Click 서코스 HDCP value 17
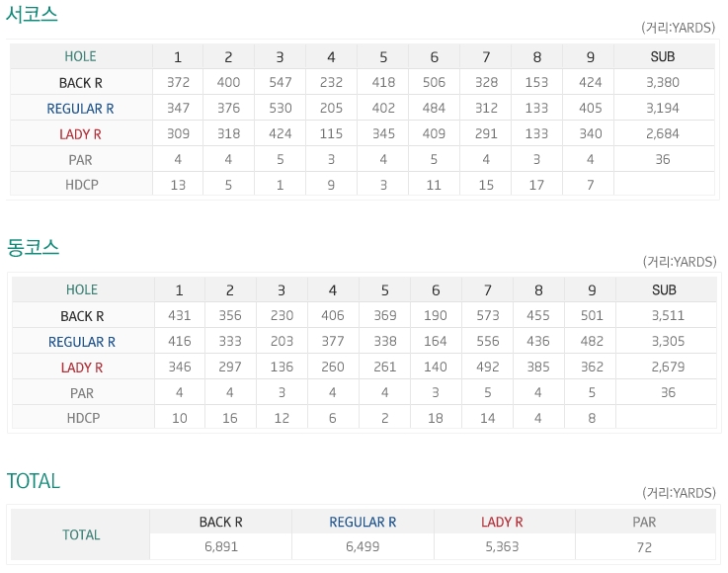Screen dimensions: 728x573 tap(536, 185)
